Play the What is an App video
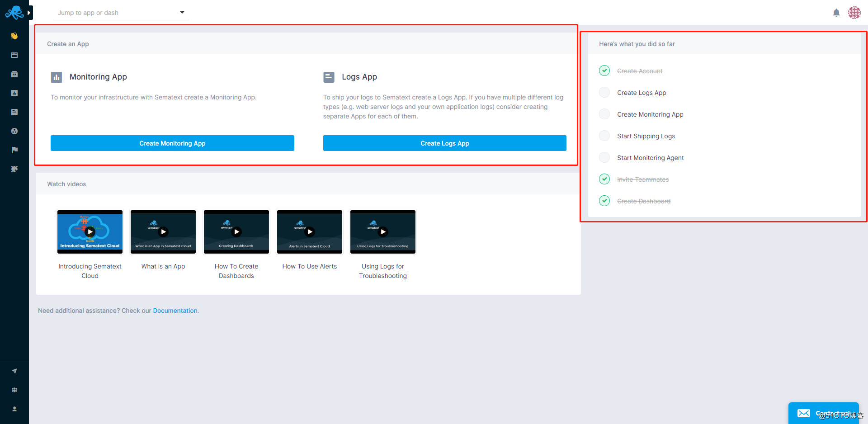 point(163,231)
